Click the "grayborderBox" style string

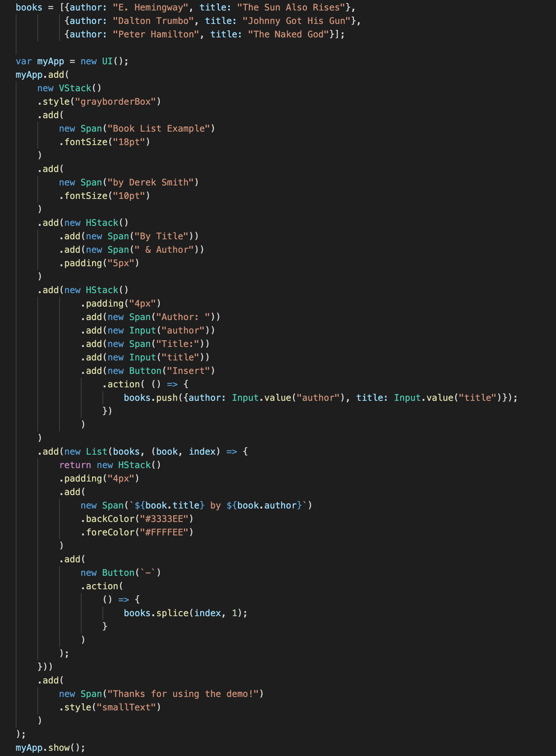[115, 102]
